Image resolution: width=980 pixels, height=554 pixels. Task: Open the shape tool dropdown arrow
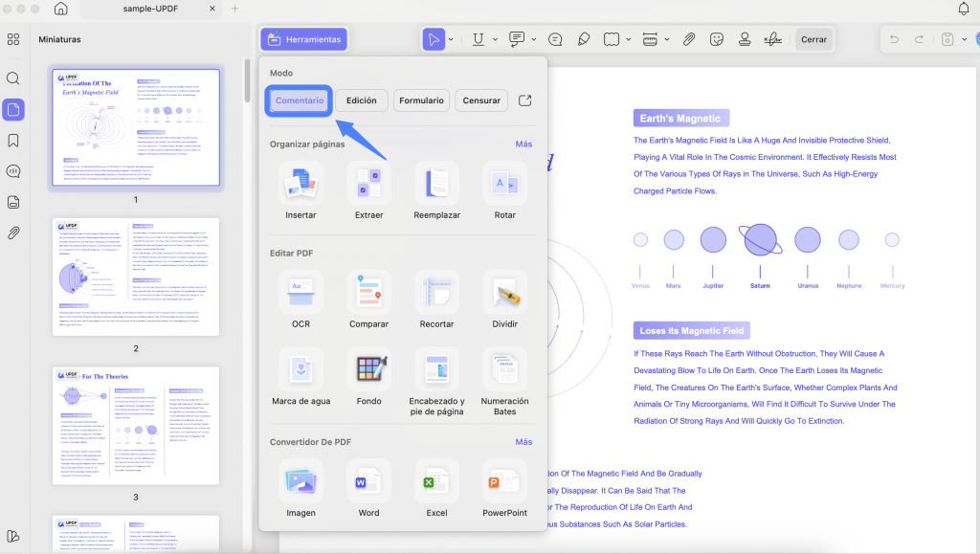pyautogui.click(x=628, y=39)
